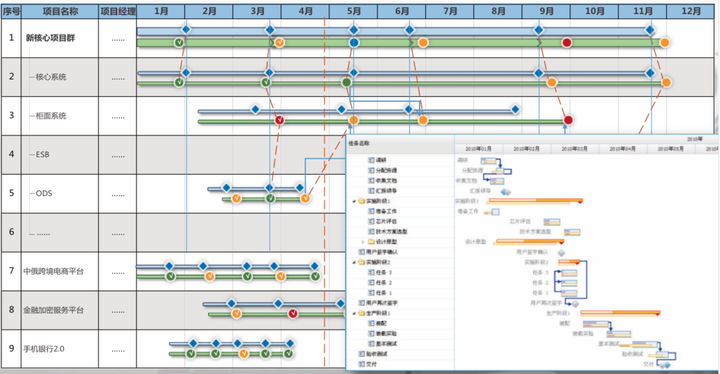The width and height of the screenshot is (720, 374).
Task: Click the 项目经理 column header
Action: pyautogui.click(x=118, y=11)
